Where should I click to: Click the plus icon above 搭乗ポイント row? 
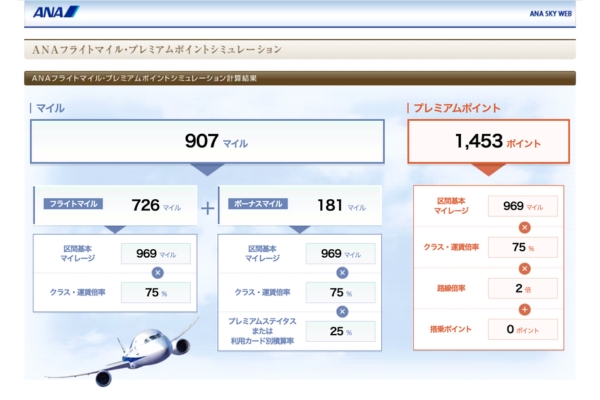pyautogui.click(x=524, y=309)
